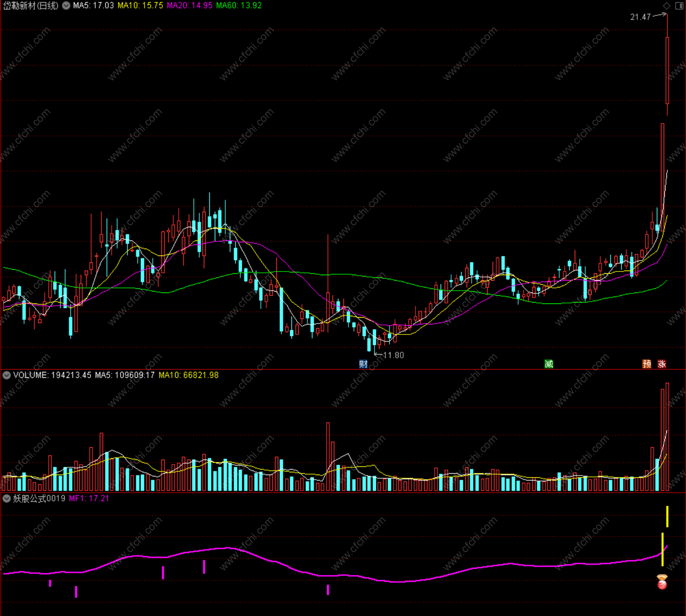
Task: Click the green 减 holding reduction marker
Action: [x=549, y=364]
